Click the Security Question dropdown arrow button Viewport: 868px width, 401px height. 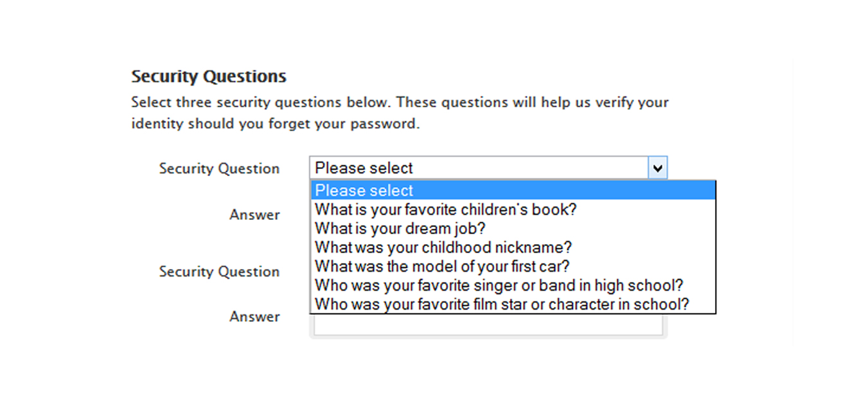(x=657, y=168)
